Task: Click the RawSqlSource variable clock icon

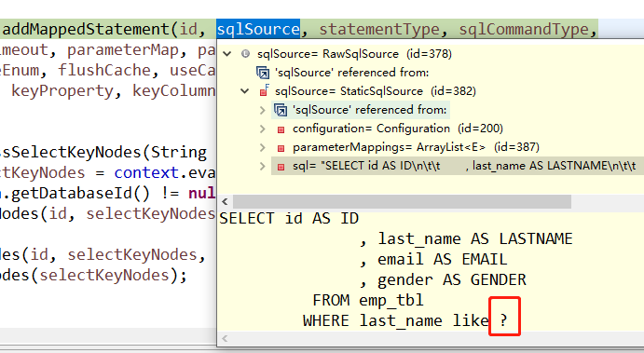Action: [x=245, y=54]
